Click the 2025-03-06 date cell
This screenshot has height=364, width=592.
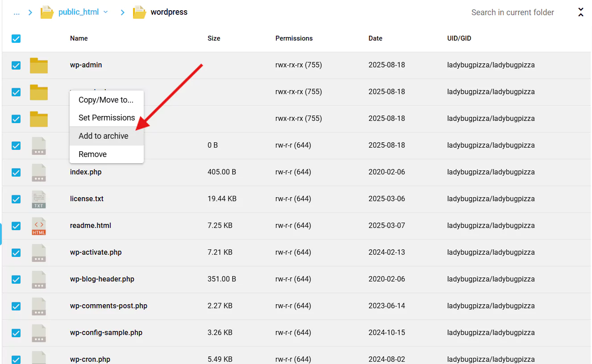click(x=387, y=199)
